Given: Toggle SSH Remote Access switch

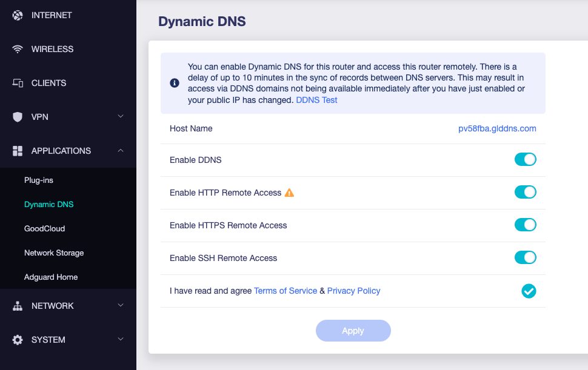Looking at the screenshot, I should [x=525, y=257].
